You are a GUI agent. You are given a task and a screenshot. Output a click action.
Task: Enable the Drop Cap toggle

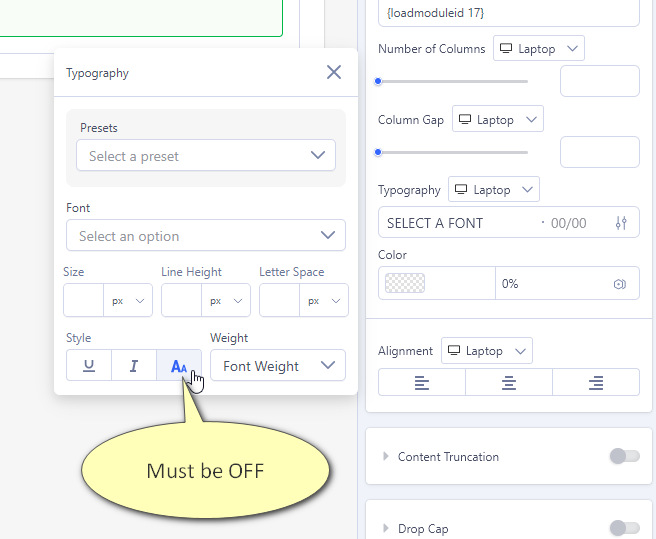[x=624, y=528]
